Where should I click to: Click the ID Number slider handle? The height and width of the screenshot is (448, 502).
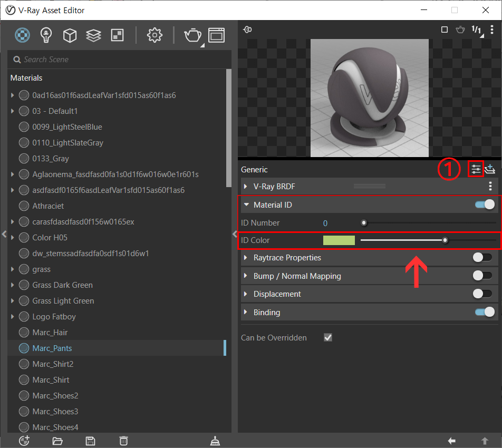[364, 223]
